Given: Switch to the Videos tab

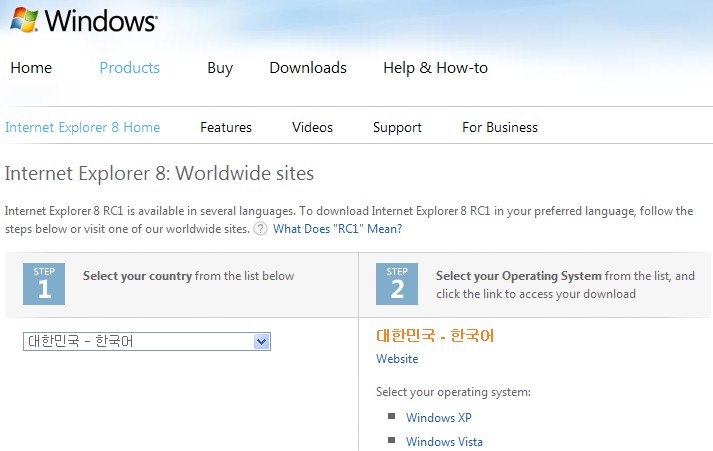Looking at the screenshot, I should click(312, 127).
